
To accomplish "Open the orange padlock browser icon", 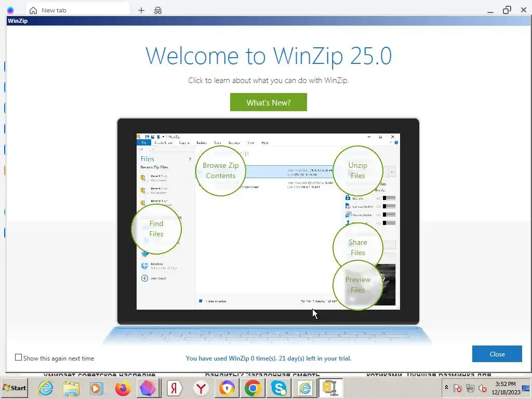I will (227, 388).
